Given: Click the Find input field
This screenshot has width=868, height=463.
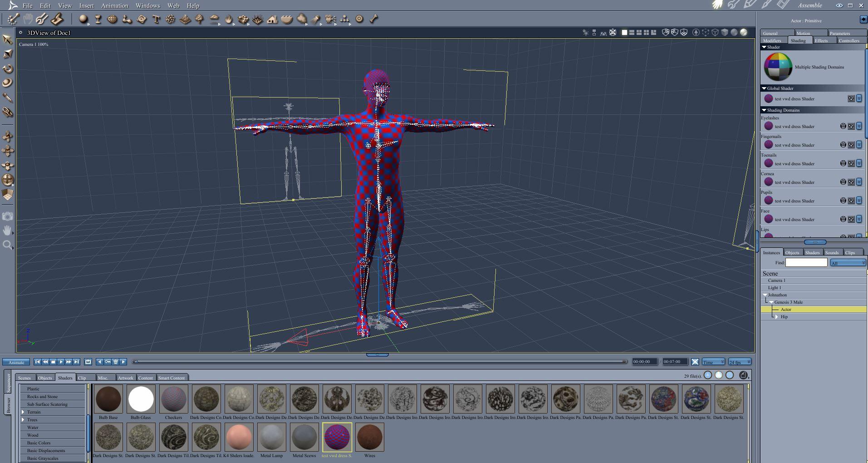Looking at the screenshot, I should (806, 262).
